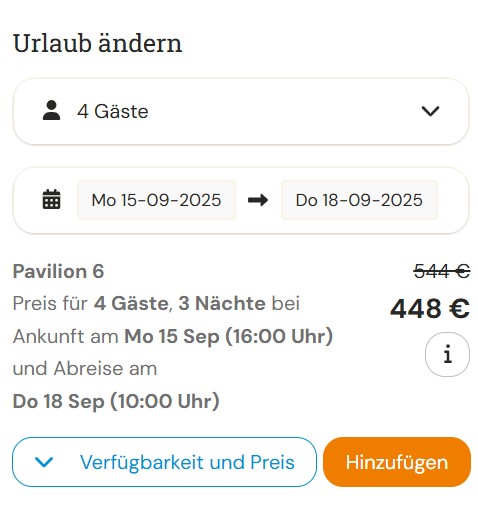
Task: Click empty space inside the guests selector box
Action: pos(283,111)
